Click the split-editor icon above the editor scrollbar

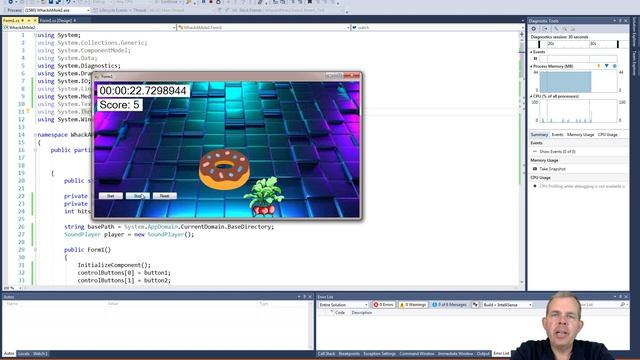pyautogui.click(x=522, y=35)
